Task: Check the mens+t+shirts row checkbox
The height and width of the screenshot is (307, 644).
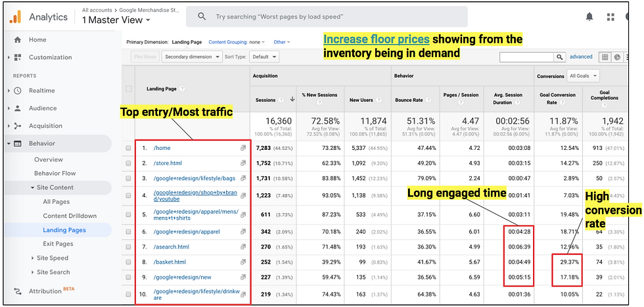Action: 129,214
